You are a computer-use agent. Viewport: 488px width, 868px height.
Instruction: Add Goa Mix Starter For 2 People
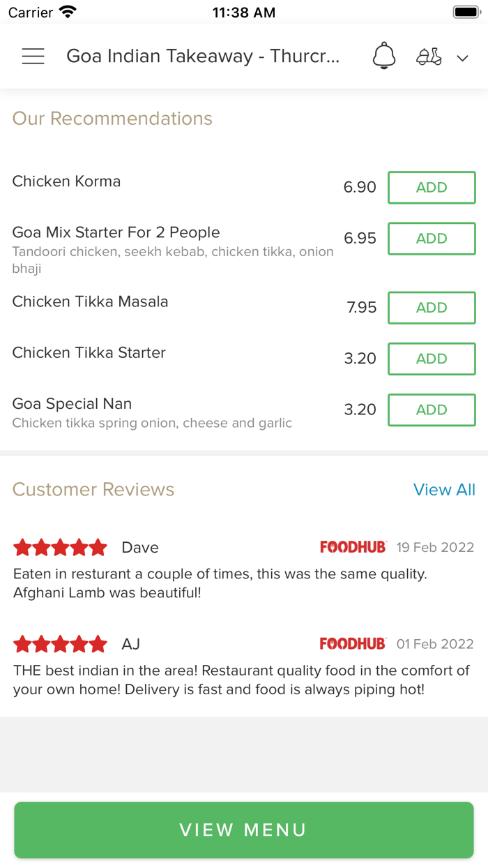[432, 238]
